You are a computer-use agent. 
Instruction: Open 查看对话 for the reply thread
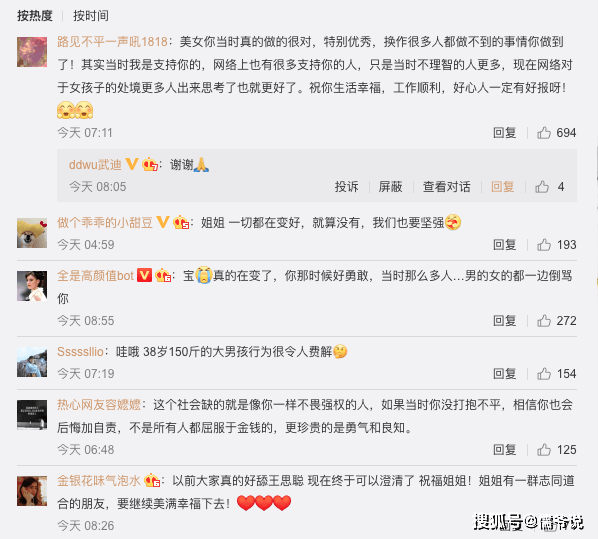pyautogui.click(x=446, y=187)
